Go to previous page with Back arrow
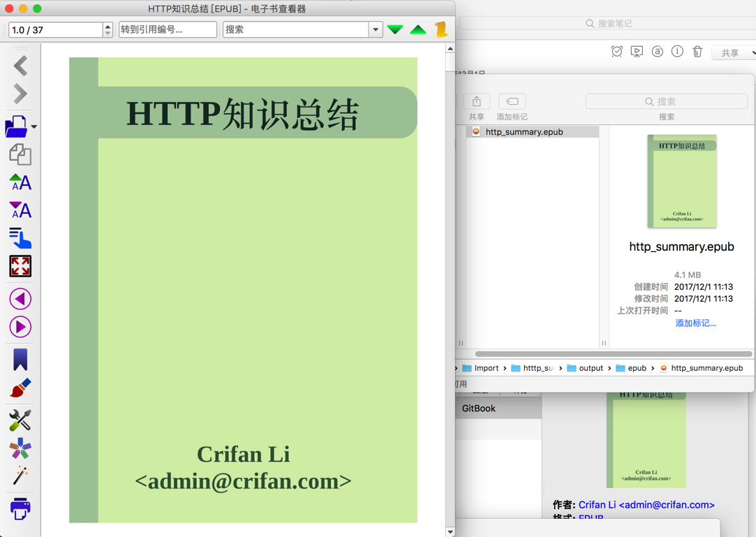This screenshot has height=537, width=756. pos(20,66)
